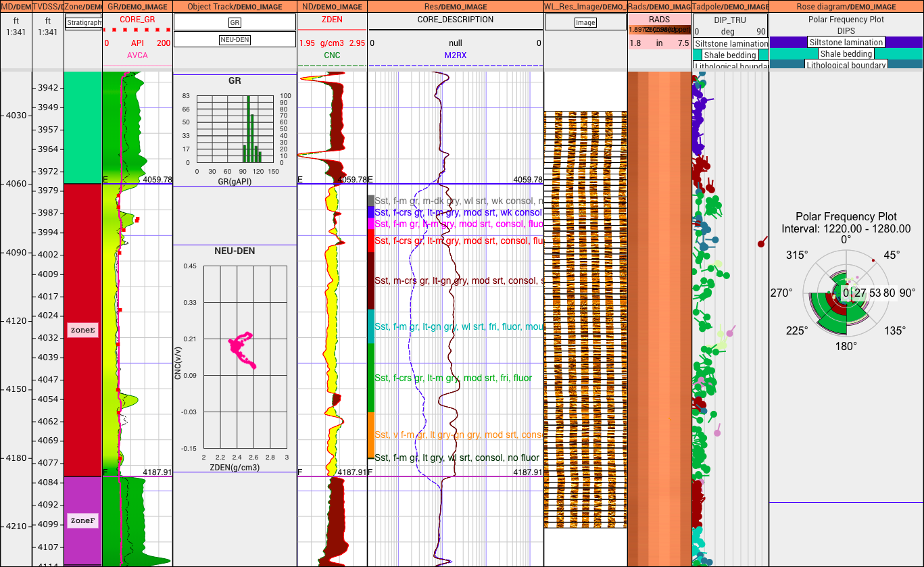Select the CORE_DESCRIPTION header label
This screenshot has height=567, width=924.
(x=456, y=20)
